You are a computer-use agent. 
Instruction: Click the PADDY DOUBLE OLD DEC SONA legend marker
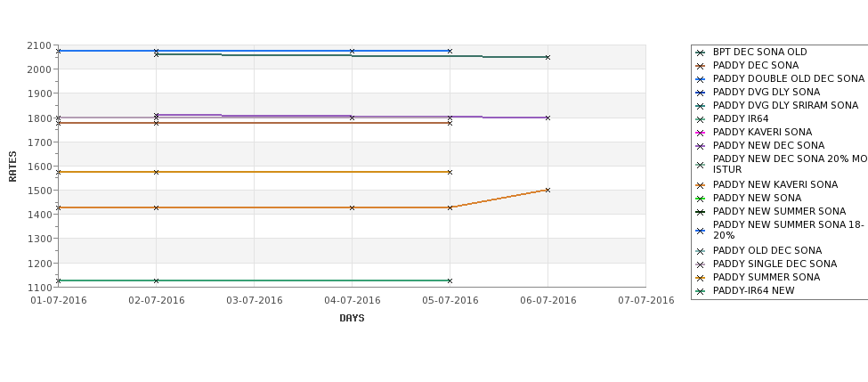(x=701, y=79)
